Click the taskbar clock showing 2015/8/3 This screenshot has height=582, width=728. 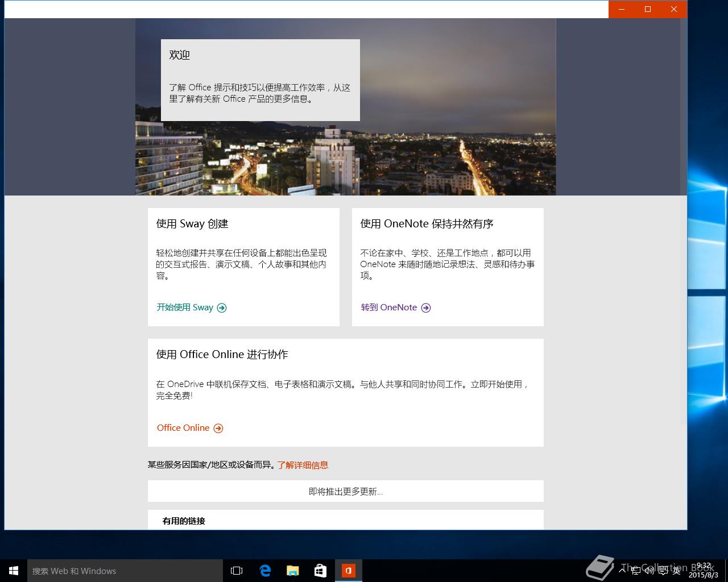click(x=704, y=571)
